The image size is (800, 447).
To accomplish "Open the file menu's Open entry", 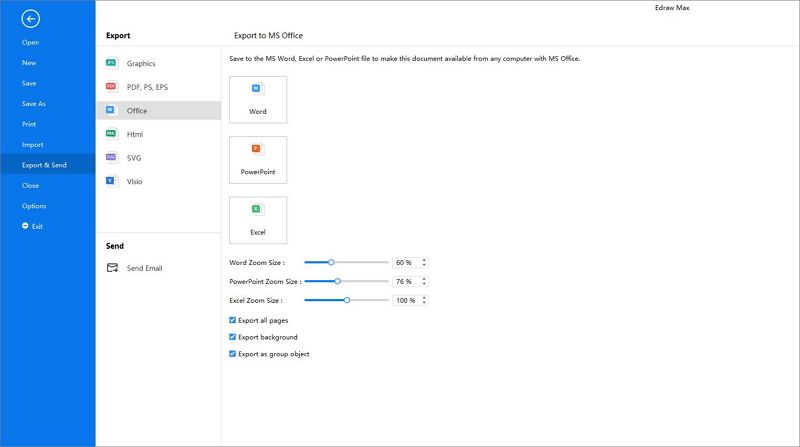I will [31, 42].
